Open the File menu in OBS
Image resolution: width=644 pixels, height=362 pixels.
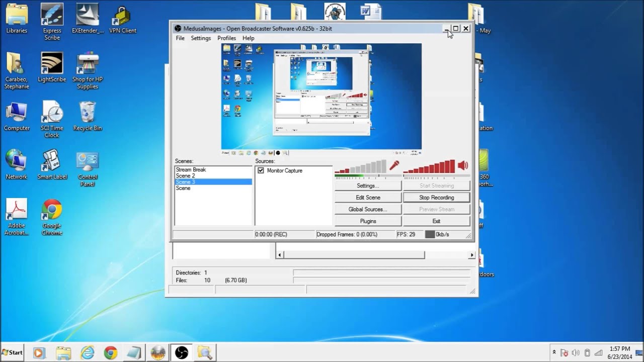coord(180,38)
